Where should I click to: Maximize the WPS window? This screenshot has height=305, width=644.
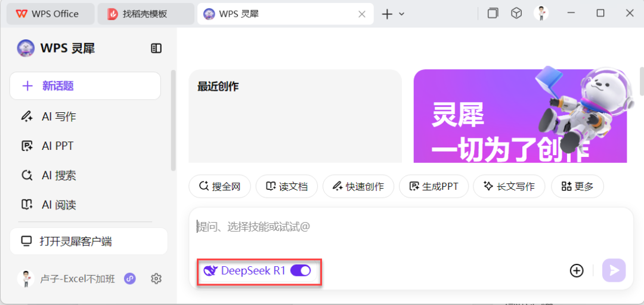(x=600, y=13)
